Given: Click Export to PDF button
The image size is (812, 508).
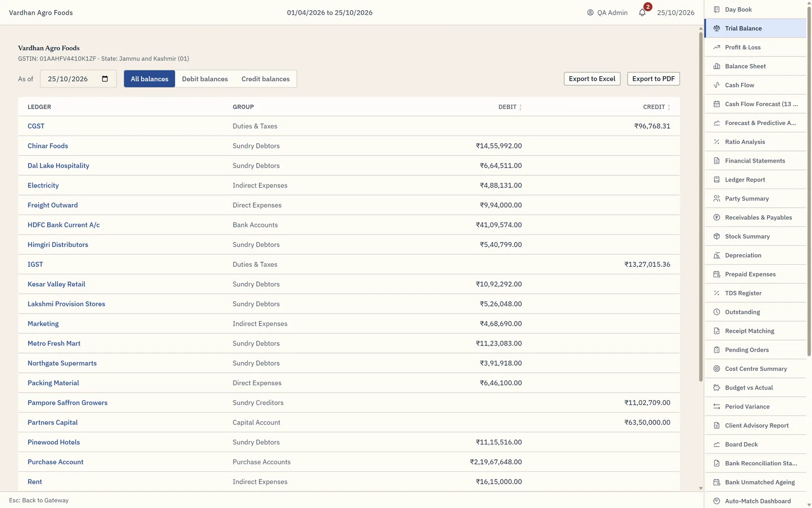Looking at the screenshot, I should coord(654,79).
